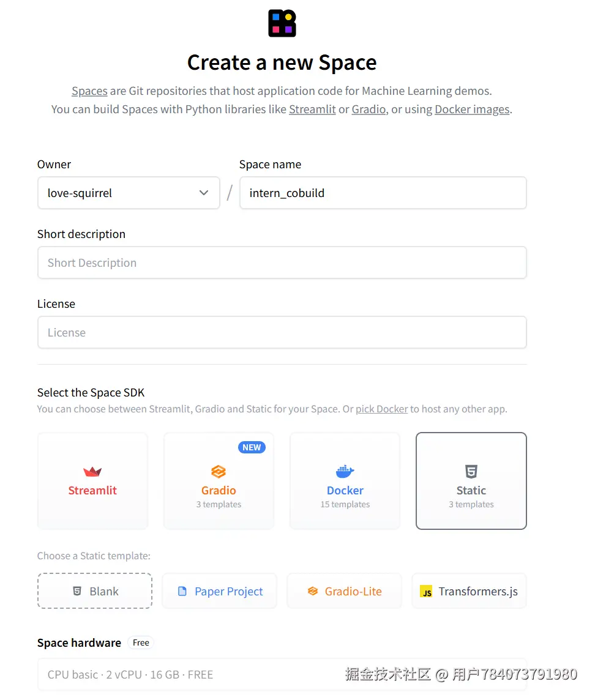595x700 pixels.
Task: Click the Short description input field
Action: pyautogui.click(x=282, y=262)
